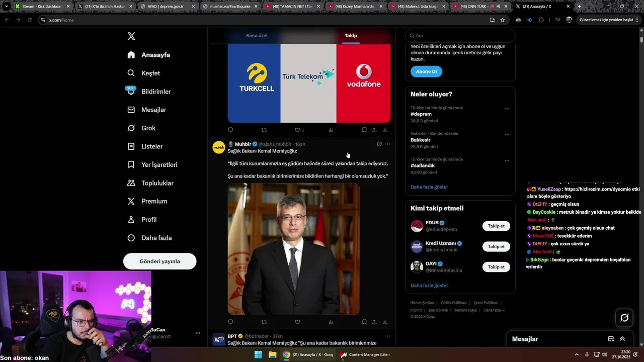644x362 pixels.
Task: Open Balıkesir trending topic
Action: click(421, 140)
